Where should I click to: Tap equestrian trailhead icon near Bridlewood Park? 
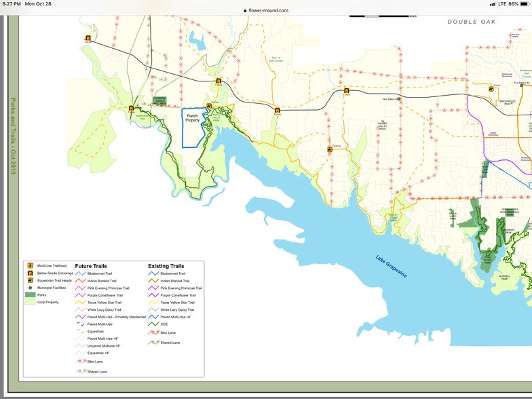coord(490,88)
